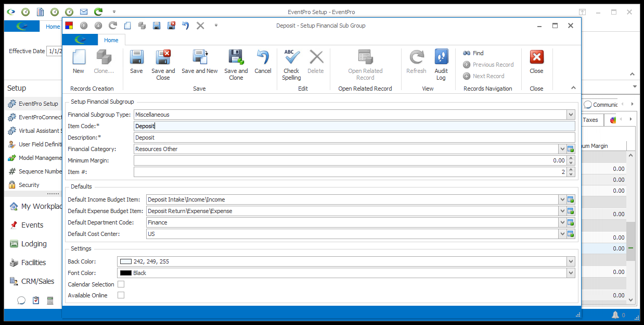644x325 pixels.
Task: Click the notification bell in status bar
Action: (x=615, y=315)
